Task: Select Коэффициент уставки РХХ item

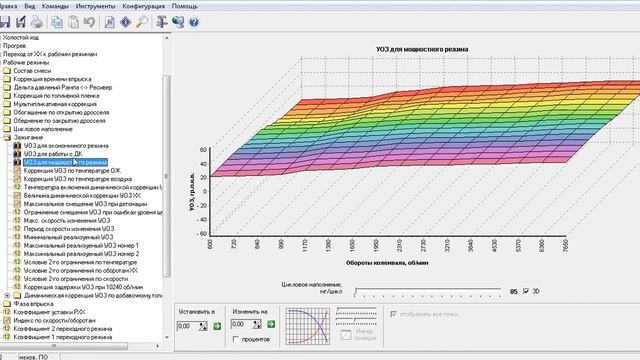Action: (x=49, y=312)
